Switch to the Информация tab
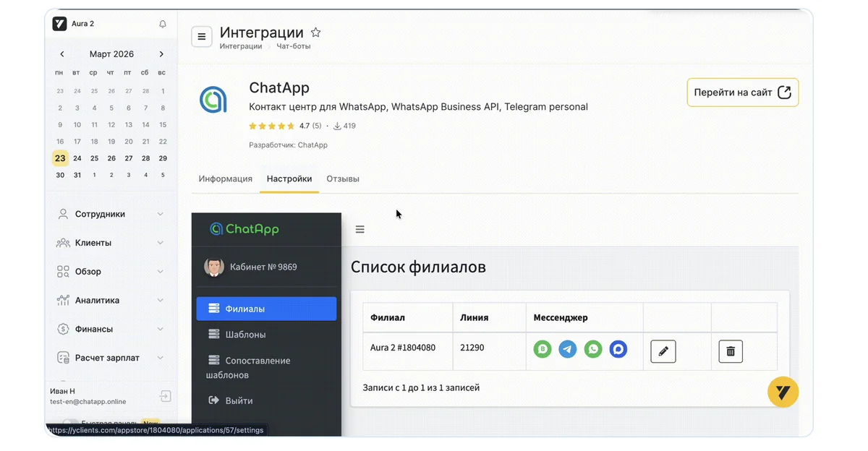868x451 pixels. pyautogui.click(x=226, y=179)
